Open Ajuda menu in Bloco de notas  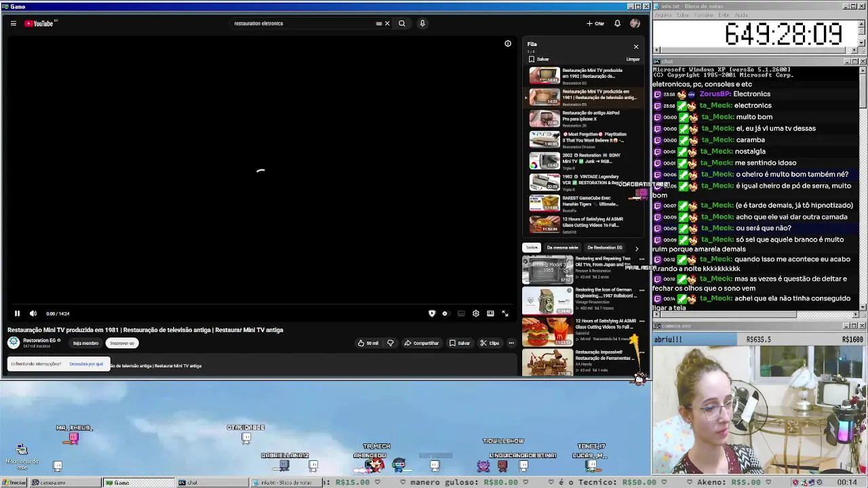(741, 15)
